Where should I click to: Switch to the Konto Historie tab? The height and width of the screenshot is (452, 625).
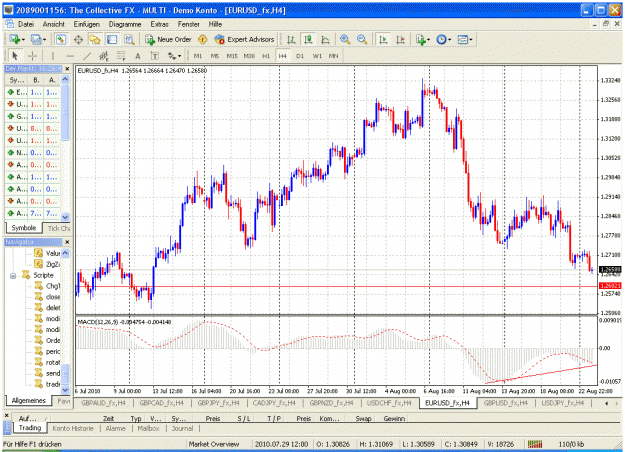(73, 428)
